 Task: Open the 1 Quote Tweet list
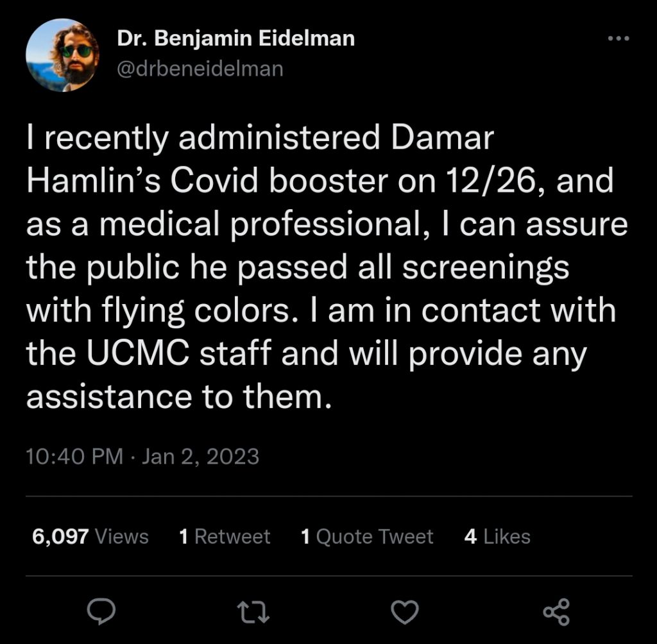[367, 536]
